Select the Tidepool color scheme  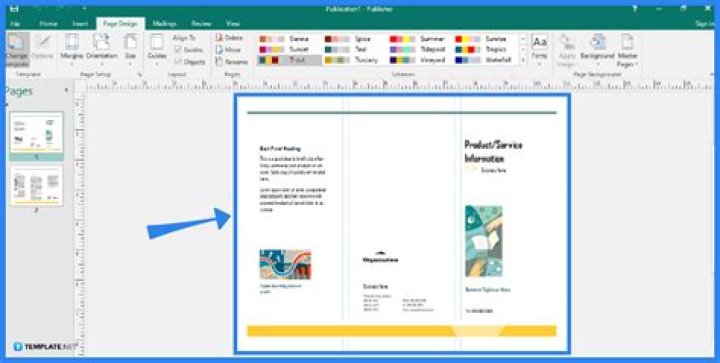tap(420, 50)
